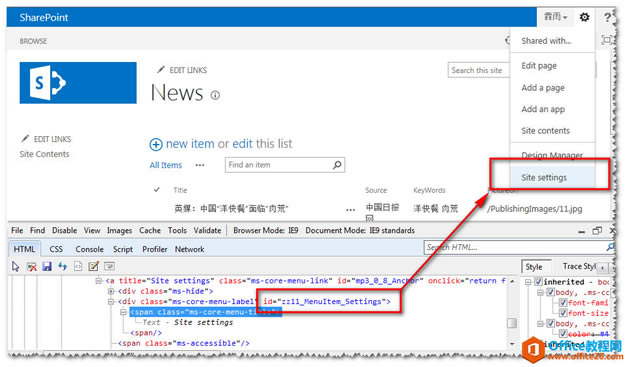Image resolution: width=628 pixels, height=367 pixels.
Task: Toggle the select-all checkmark column header
Action: pos(157,190)
